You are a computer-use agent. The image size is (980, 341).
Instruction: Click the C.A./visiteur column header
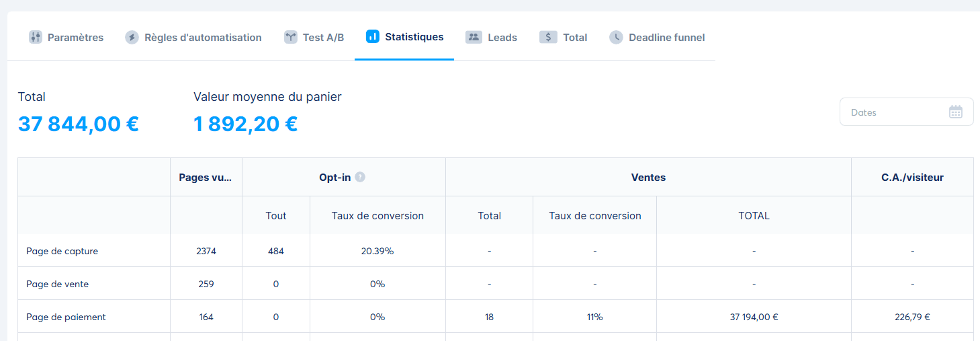(x=912, y=178)
